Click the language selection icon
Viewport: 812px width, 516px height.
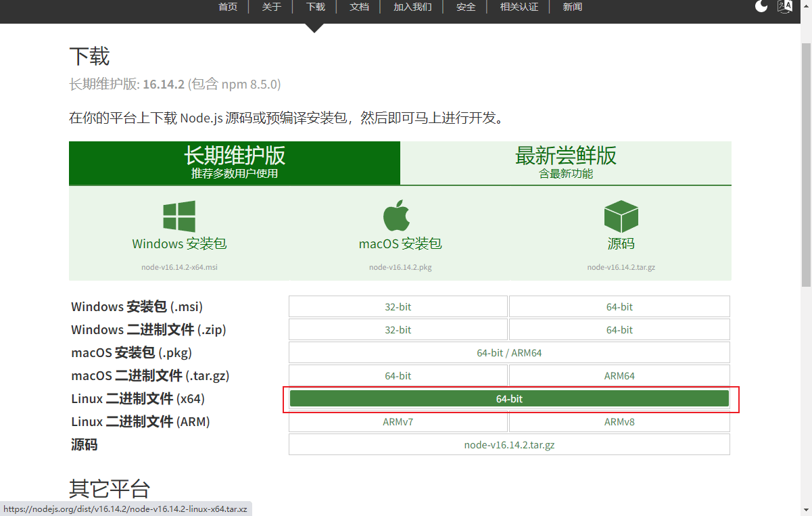pyautogui.click(x=784, y=7)
